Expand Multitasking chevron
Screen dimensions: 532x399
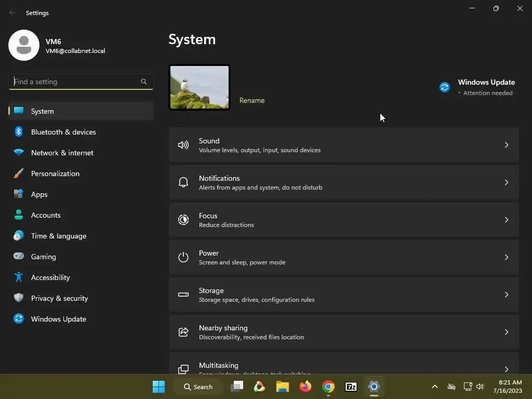(506, 369)
